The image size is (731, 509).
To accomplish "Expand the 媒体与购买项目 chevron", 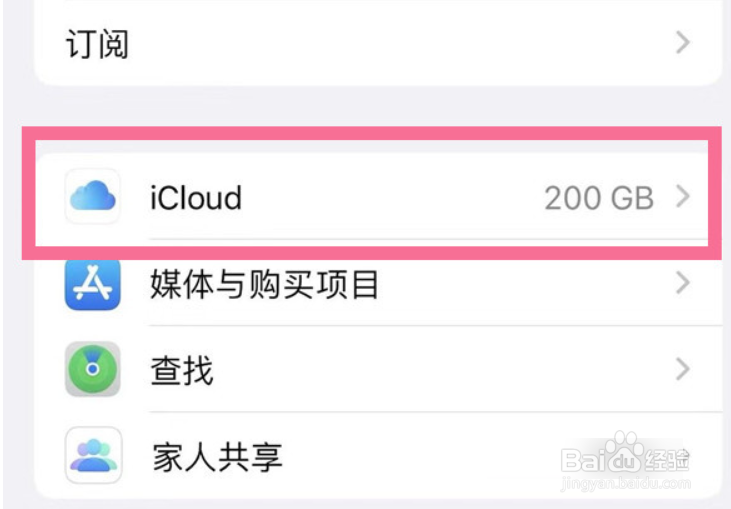I will click(x=683, y=284).
